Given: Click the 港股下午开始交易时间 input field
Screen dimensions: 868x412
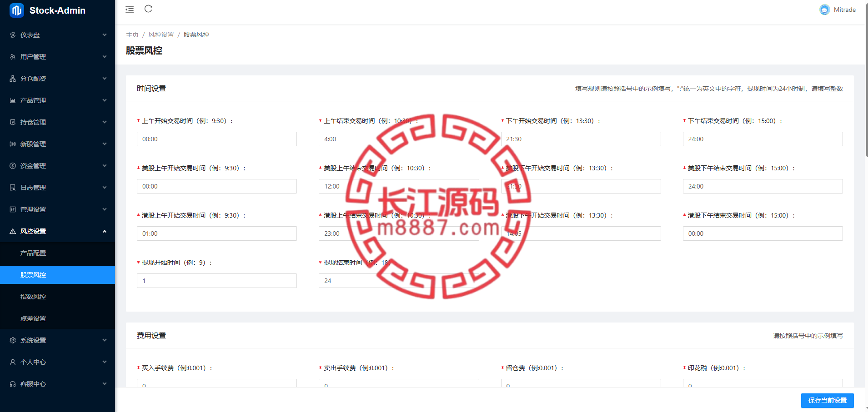Looking at the screenshot, I should (x=581, y=233).
